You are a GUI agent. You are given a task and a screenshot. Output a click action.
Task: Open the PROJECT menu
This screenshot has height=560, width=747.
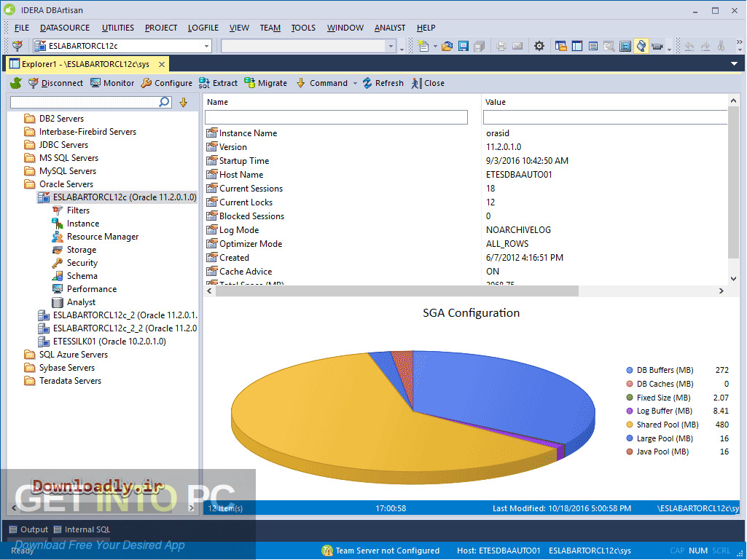click(x=161, y=28)
